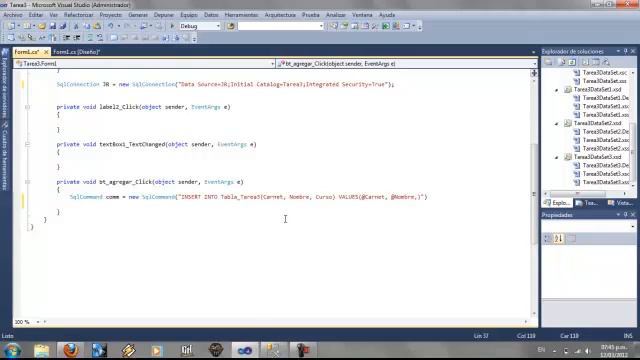Screen dimensions: 640x360
Task: Select the Tarea3DataSet1.xsd file
Action: point(598,89)
